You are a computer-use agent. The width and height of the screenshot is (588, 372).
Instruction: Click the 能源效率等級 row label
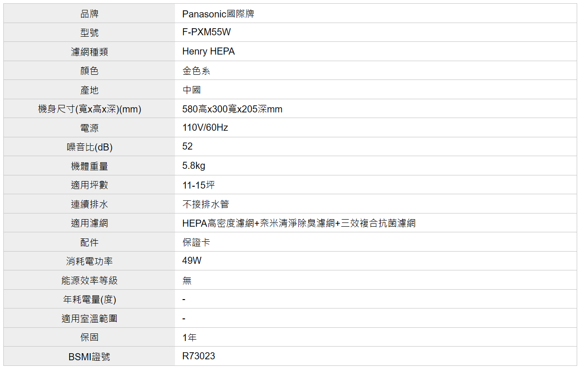(89, 280)
